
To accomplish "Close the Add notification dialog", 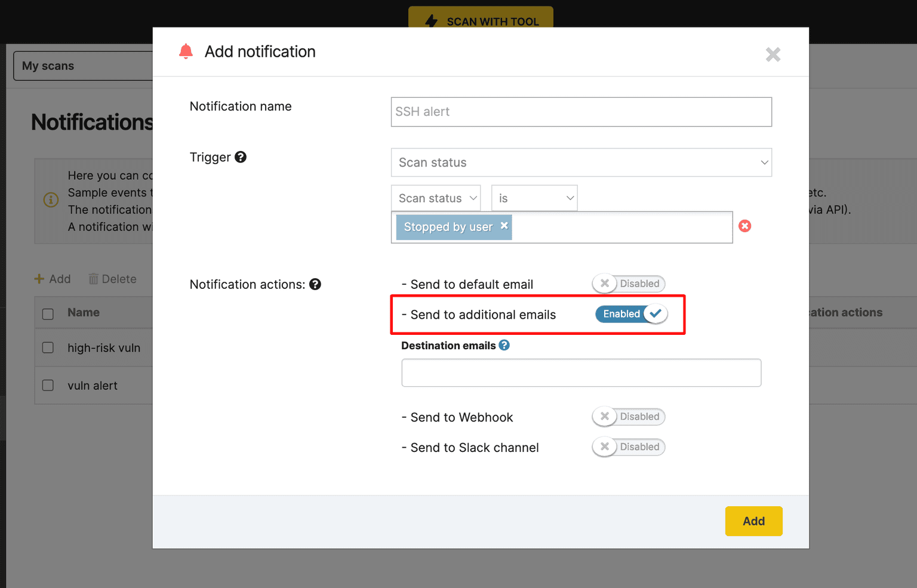I will (773, 54).
